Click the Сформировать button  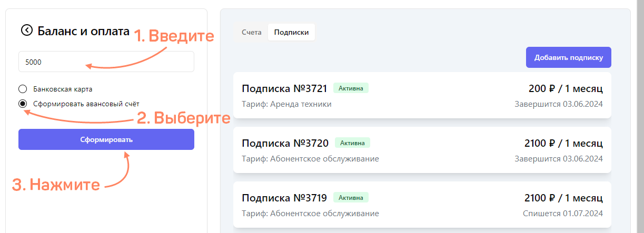click(106, 139)
